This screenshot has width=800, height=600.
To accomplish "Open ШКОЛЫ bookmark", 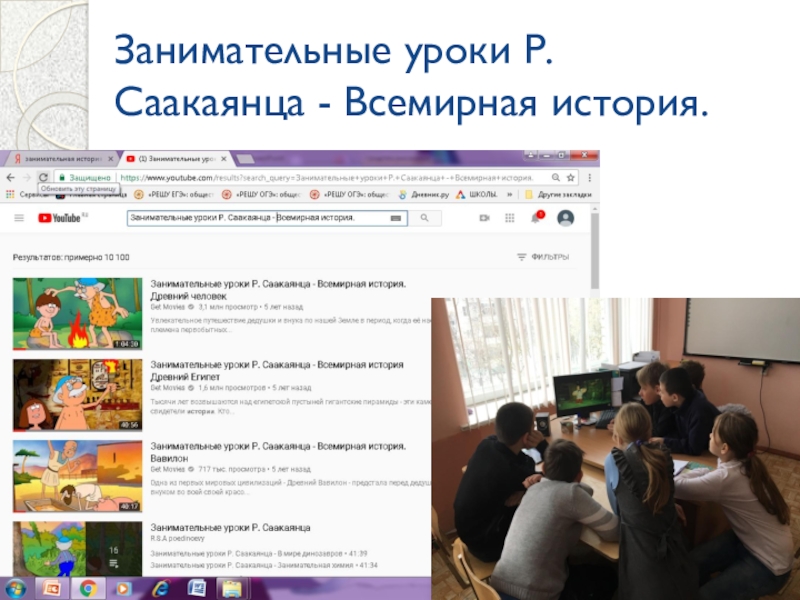I will [477, 194].
